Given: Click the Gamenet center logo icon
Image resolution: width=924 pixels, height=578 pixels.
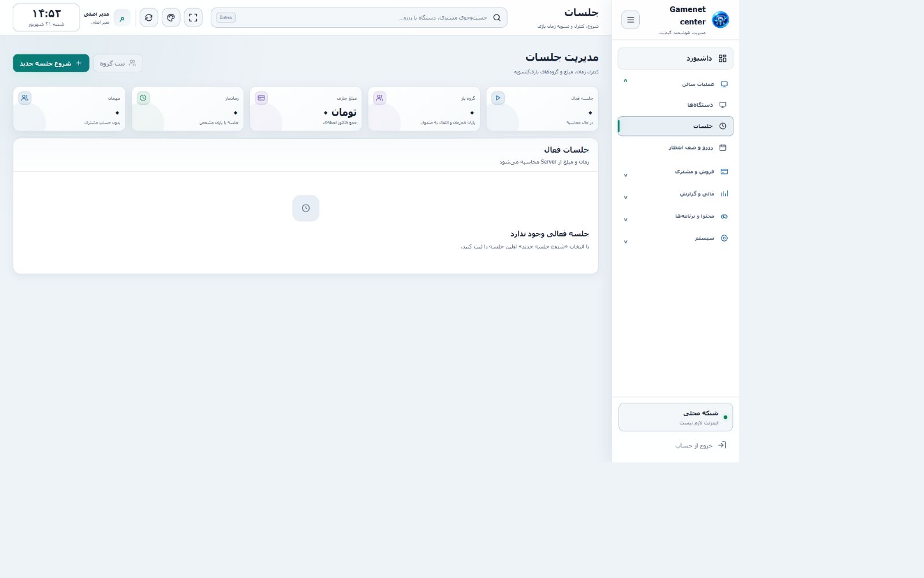Looking at the screenshot, I should (720, 20).
